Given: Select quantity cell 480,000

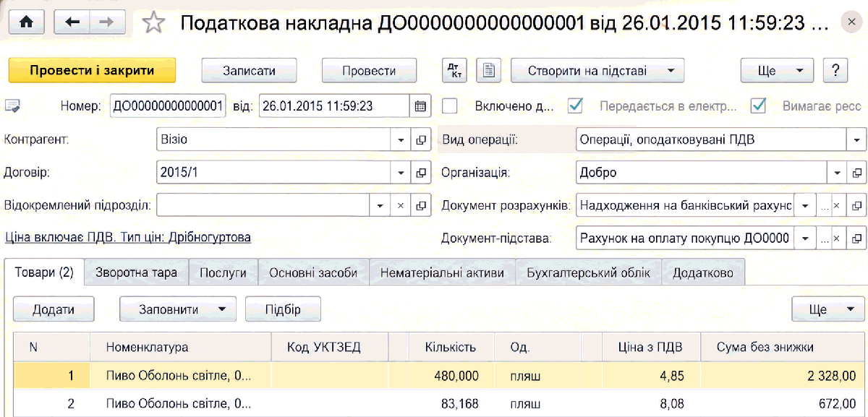Looking at the screenshot, I should 452,375.
